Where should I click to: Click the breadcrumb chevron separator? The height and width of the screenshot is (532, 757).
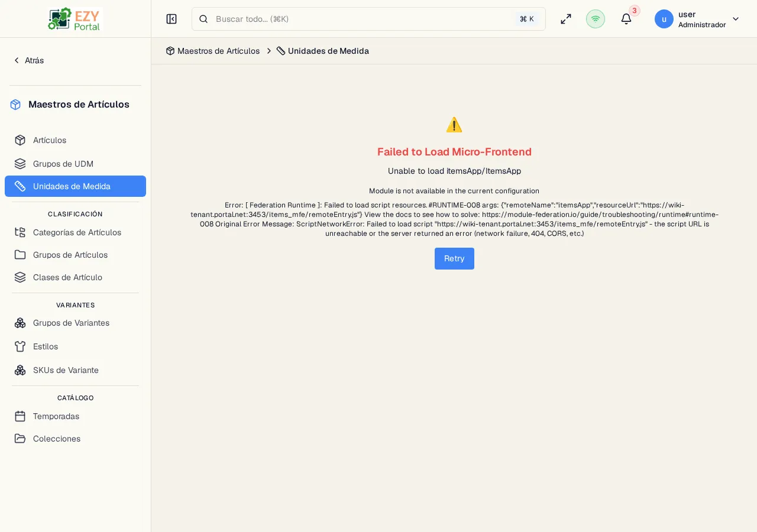click(269, 51)
